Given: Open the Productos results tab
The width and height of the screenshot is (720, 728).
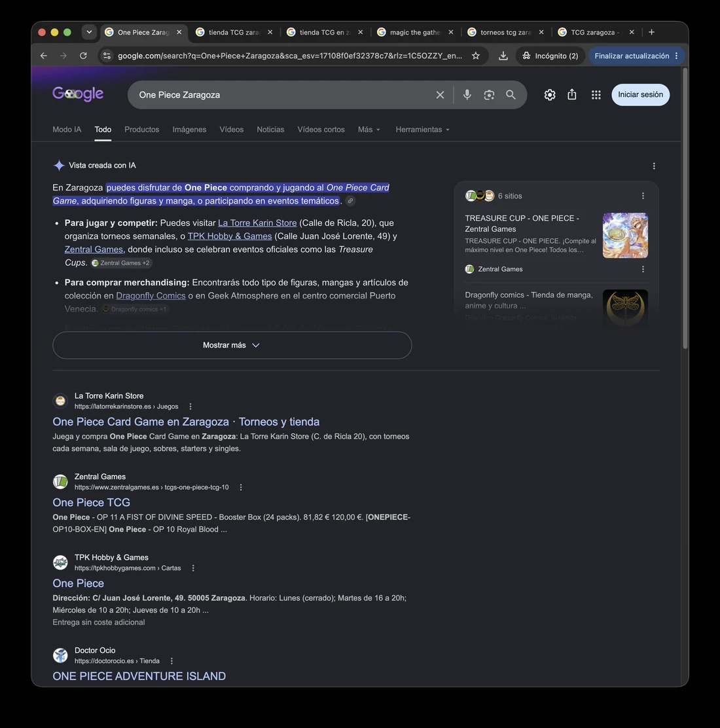Looking at the screenshot, I should (141, 130).
